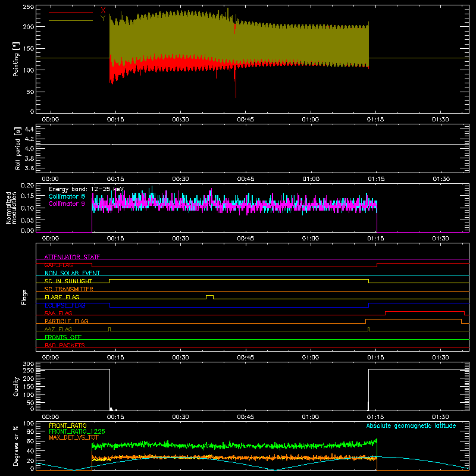Click the "250" tick on the Pointing axis

point(28,7)
